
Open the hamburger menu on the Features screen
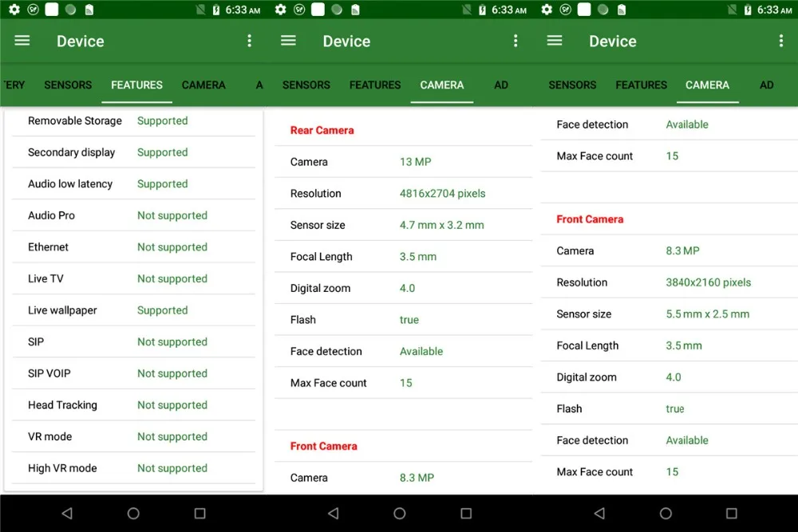tap(22, 41)
